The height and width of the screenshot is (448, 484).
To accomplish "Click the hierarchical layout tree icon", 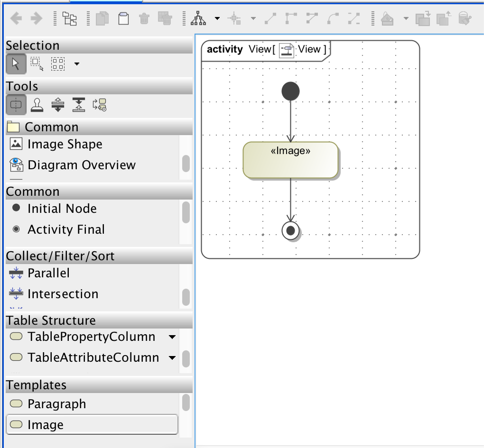I will (x=198, y=18).
